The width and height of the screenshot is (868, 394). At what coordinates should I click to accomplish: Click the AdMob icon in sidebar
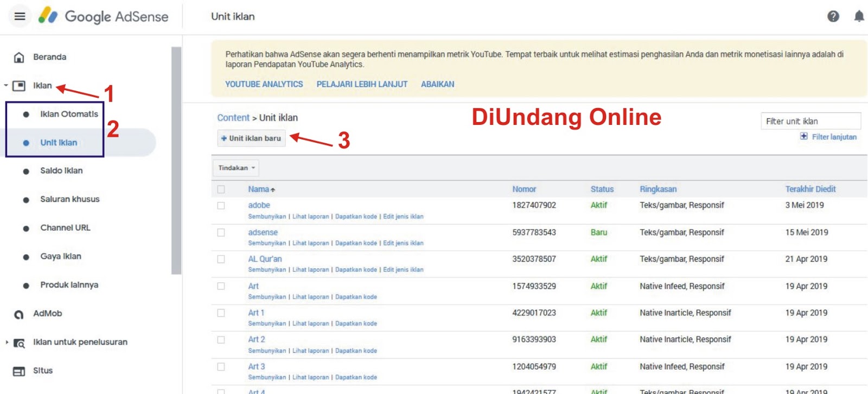tap(19, 314)
